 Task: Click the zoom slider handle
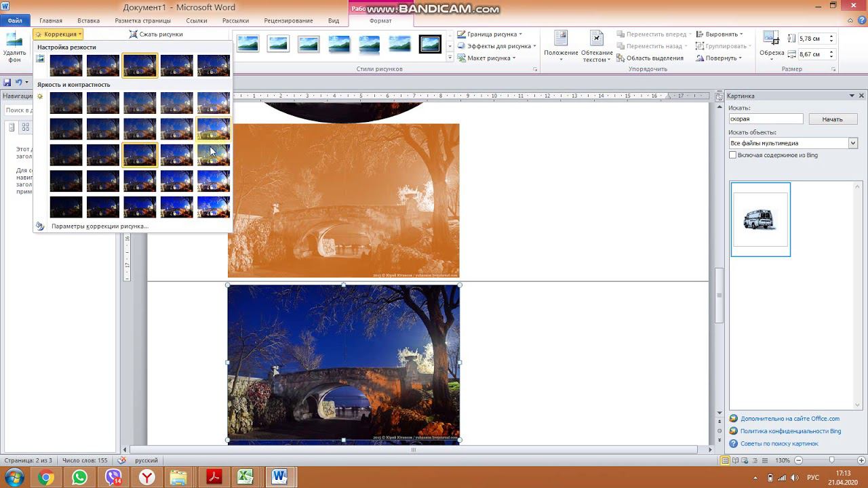[x=832, y=460]
